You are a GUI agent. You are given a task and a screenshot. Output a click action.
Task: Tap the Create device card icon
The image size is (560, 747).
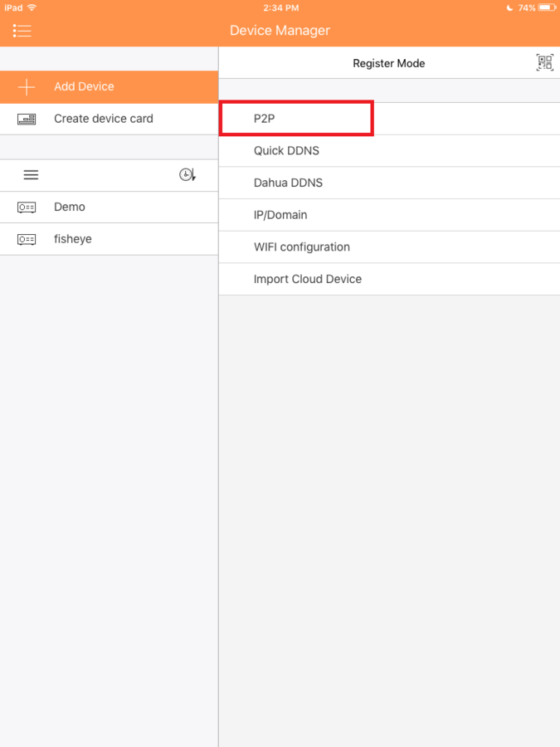[27, 119]
